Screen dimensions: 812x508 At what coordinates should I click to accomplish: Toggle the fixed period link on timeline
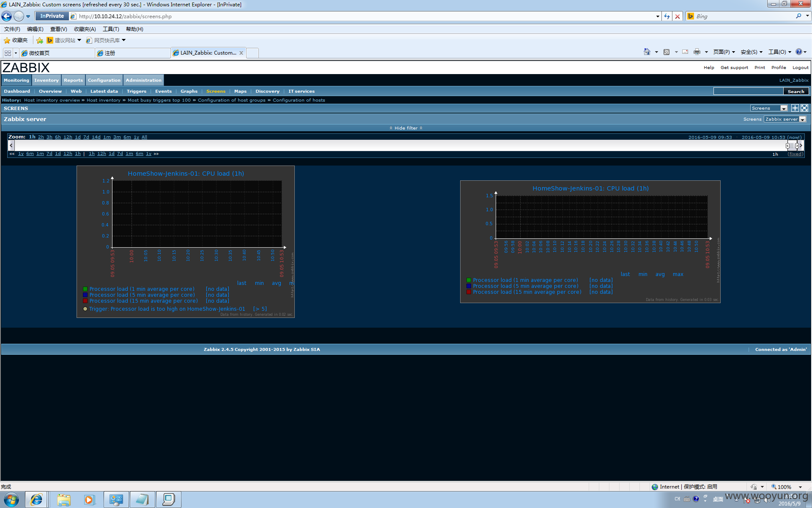[796, 154]
